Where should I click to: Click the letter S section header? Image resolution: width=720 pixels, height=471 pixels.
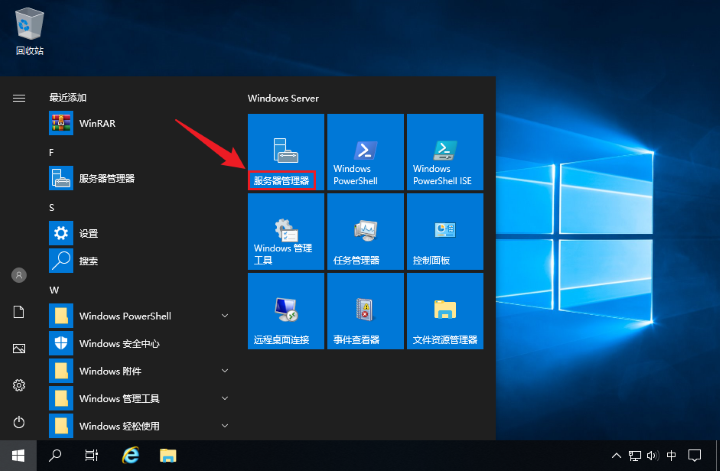(x=52, y=207)
